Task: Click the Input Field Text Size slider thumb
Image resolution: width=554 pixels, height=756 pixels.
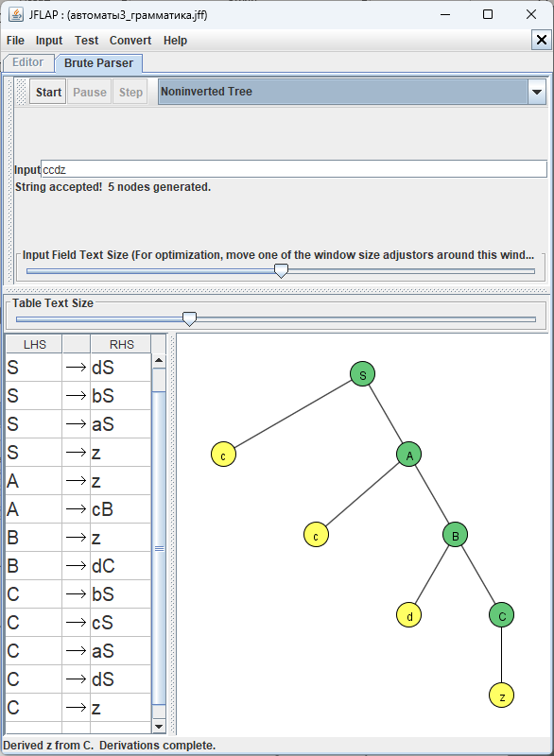Action: click(281, 270)
